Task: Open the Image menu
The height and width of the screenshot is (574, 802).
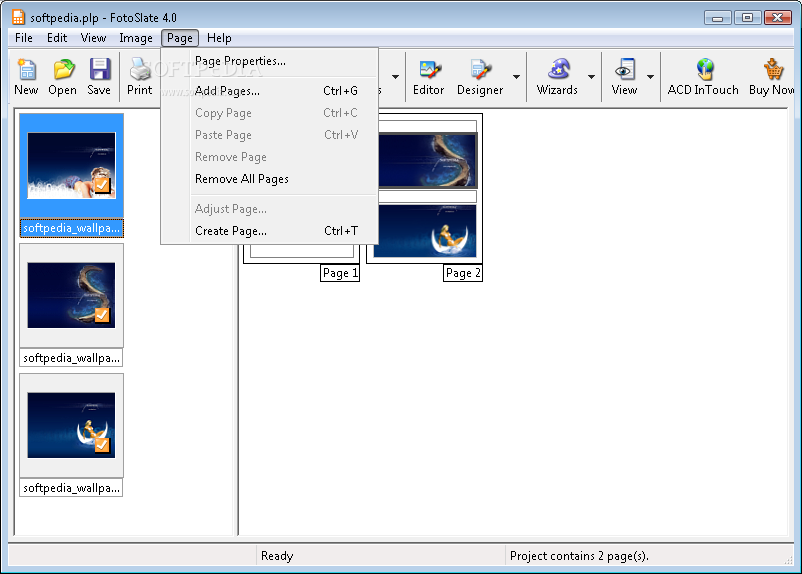Action: 136,38
